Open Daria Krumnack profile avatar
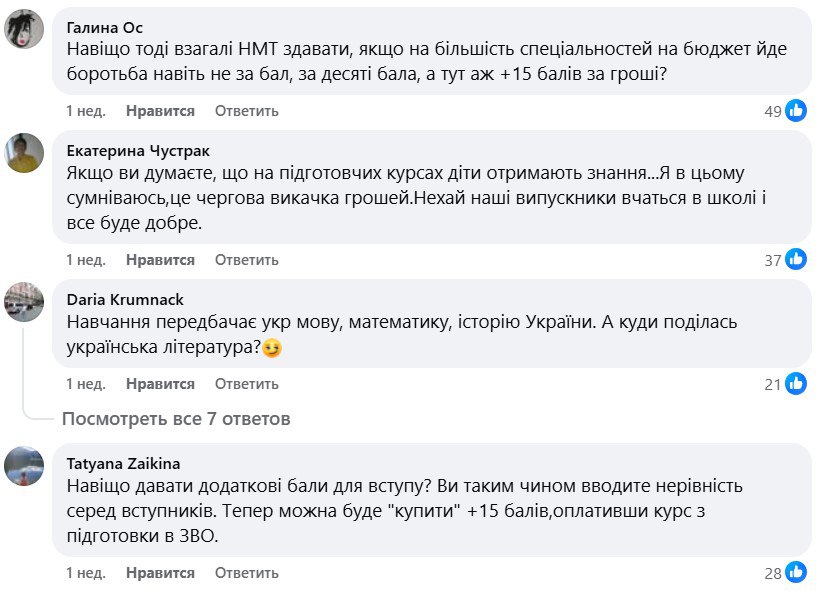This screenshot has width=835, height=591. tap(24, 300)
